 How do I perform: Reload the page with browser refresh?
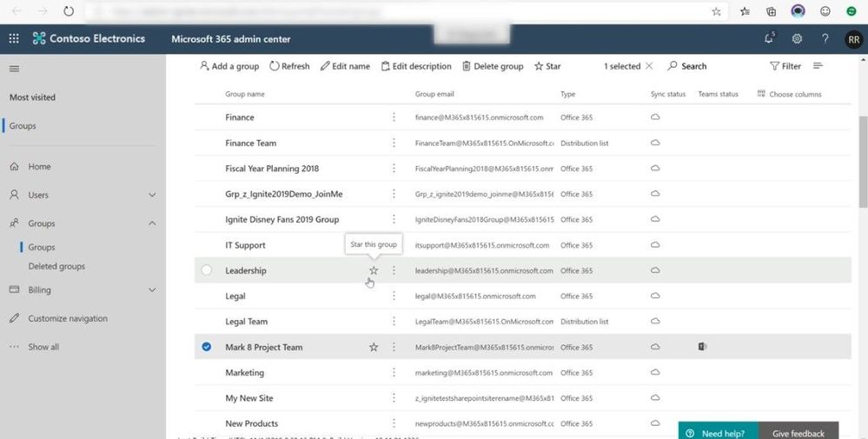69,11
